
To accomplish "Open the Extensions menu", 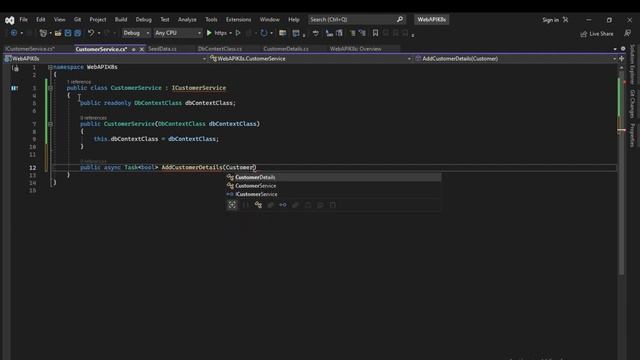I will click(238, 20).
